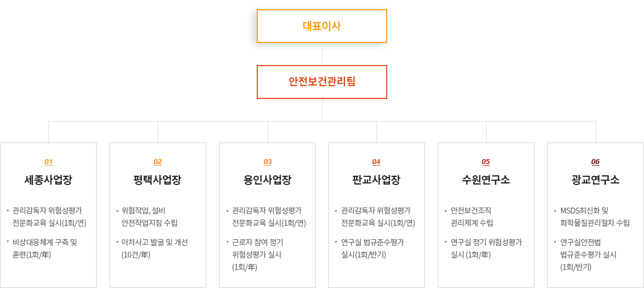Screen dimensions: 644x292
Task: Select the 광교연구소 heading
Action: [x=595, y=180]
